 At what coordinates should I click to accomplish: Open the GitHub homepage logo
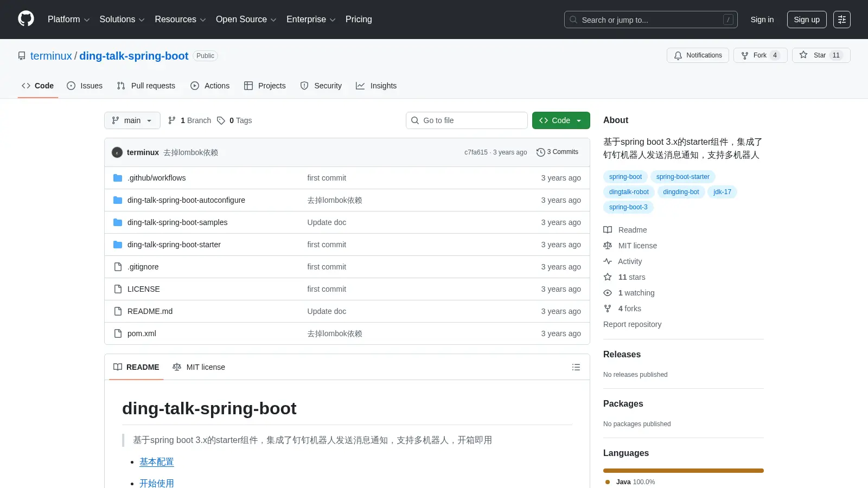[26, 19]
